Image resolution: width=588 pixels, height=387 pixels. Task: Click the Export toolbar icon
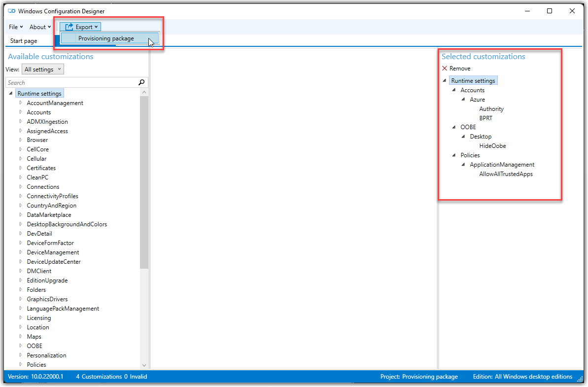[x=69, y=27]
